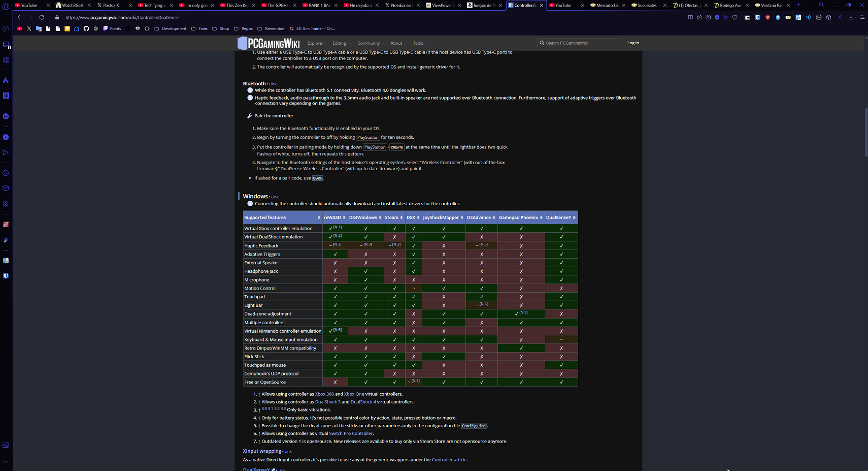Open the profile account icon in toolbar
The width and height of the screenshot is (868, 471).
(840, 17)
